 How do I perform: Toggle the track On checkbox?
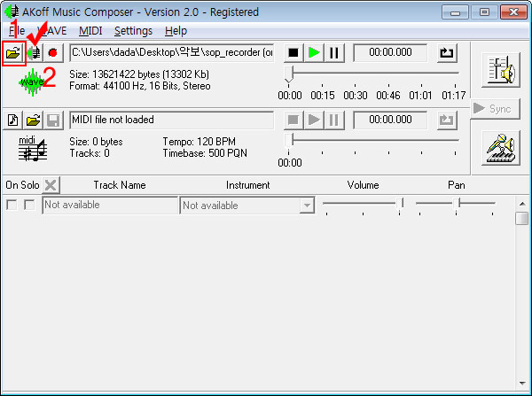pyautogui.click(x=12, y=205)
